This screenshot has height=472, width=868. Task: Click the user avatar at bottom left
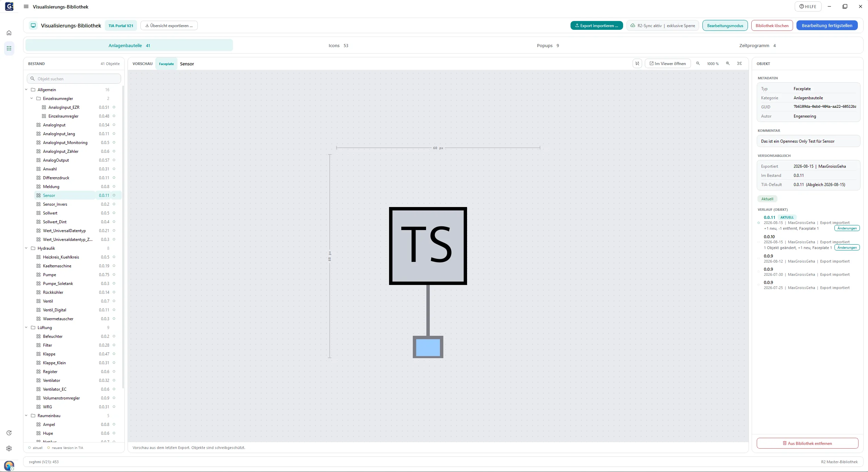click(9, 465)
